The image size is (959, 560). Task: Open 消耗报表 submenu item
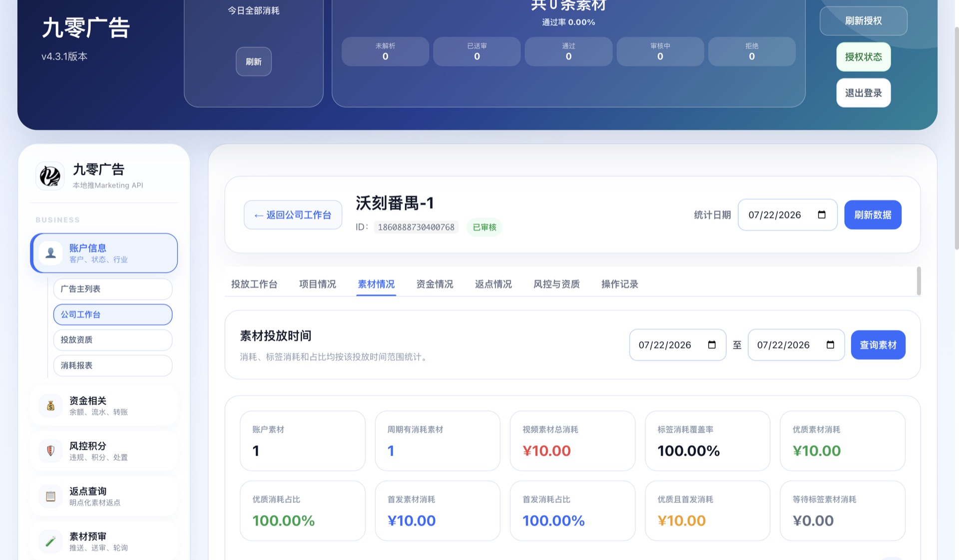click(113, 365)
